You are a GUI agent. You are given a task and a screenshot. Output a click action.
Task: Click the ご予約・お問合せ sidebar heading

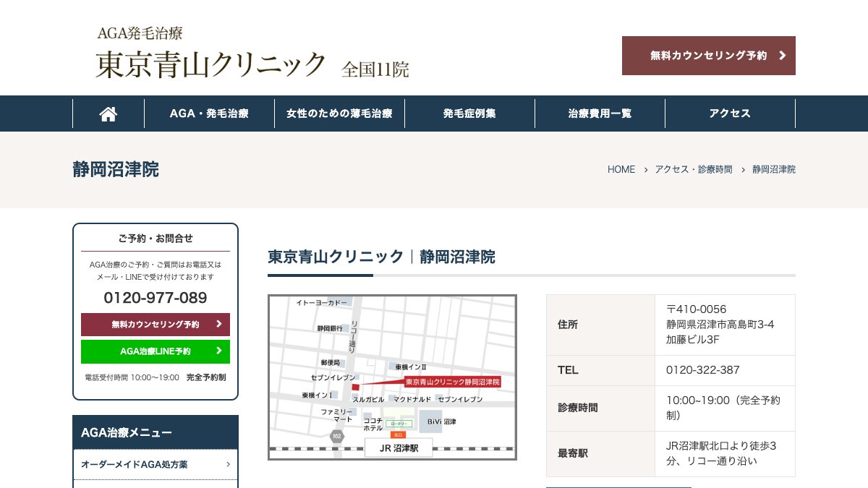[x=156, y=238]
